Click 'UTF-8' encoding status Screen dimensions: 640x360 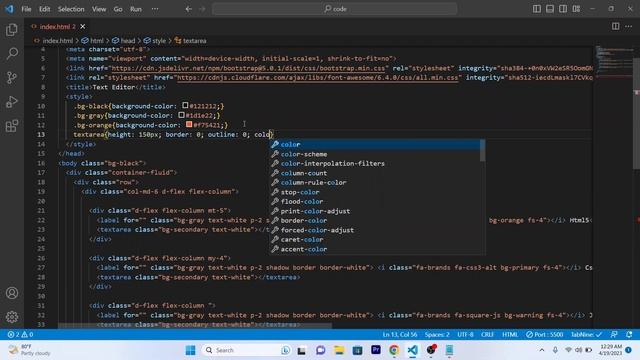tap(465, 334)
